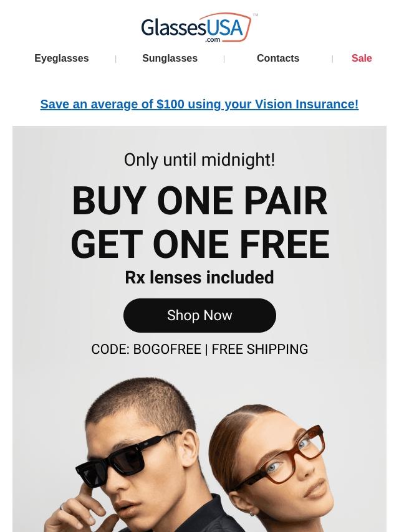
Task: Click the .com text under the logo
Action: point(213,40)
